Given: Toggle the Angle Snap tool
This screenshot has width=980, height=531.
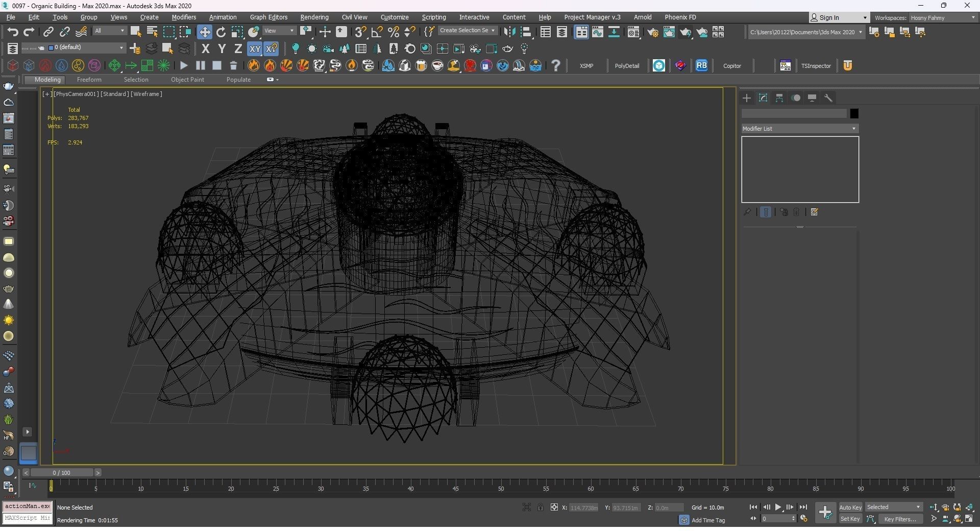Looking at the screenshot, I should [377, 32].
